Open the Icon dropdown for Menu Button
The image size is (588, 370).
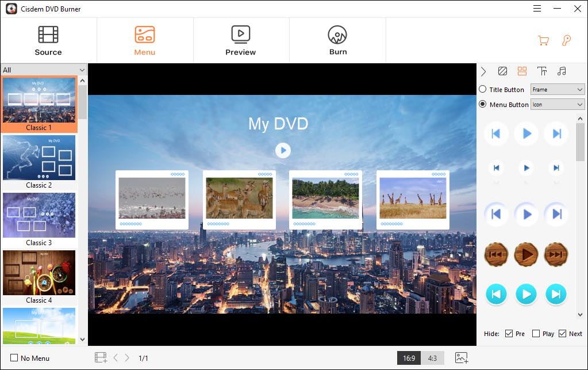click(x=557, y=104)
